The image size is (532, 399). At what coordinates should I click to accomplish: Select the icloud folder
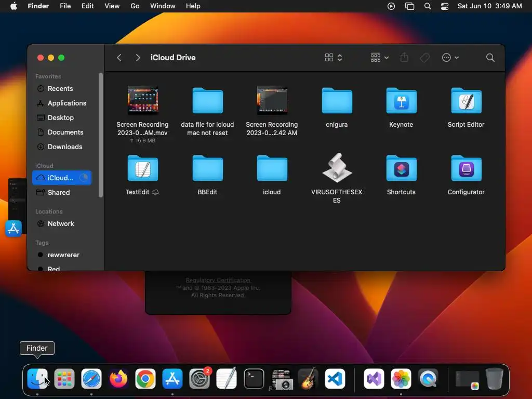(x=272, y=168)
